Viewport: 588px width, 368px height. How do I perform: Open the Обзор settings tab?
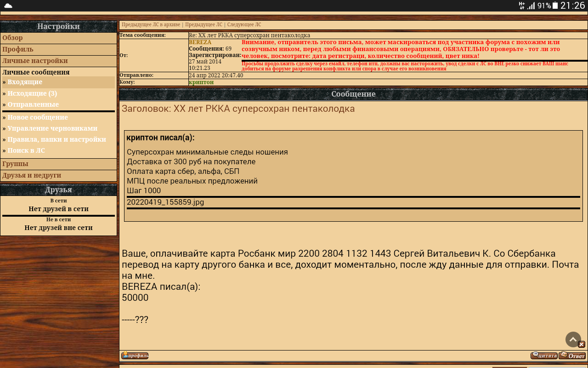point(12,38)
